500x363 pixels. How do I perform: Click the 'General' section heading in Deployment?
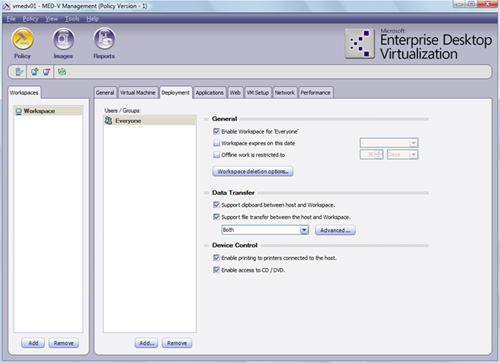click(x=224, y=119)
